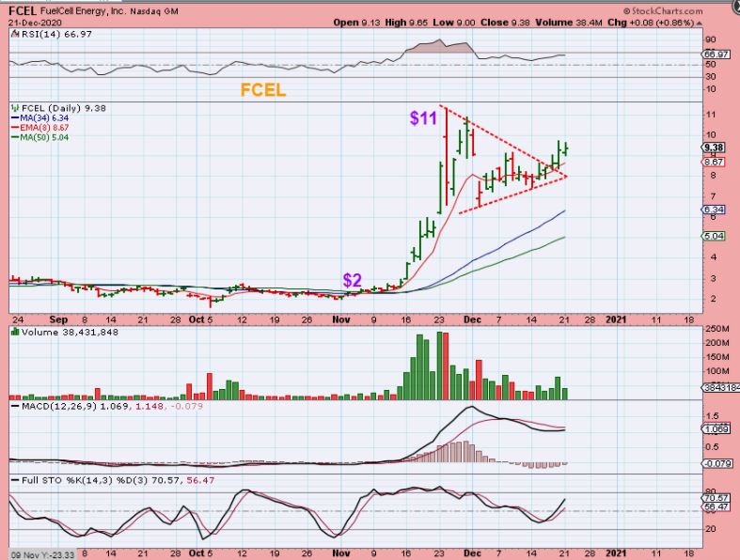The image size is (740, 560).
Task: Click the Close 9.38 value in header
Action: click(x=505, y=23)
